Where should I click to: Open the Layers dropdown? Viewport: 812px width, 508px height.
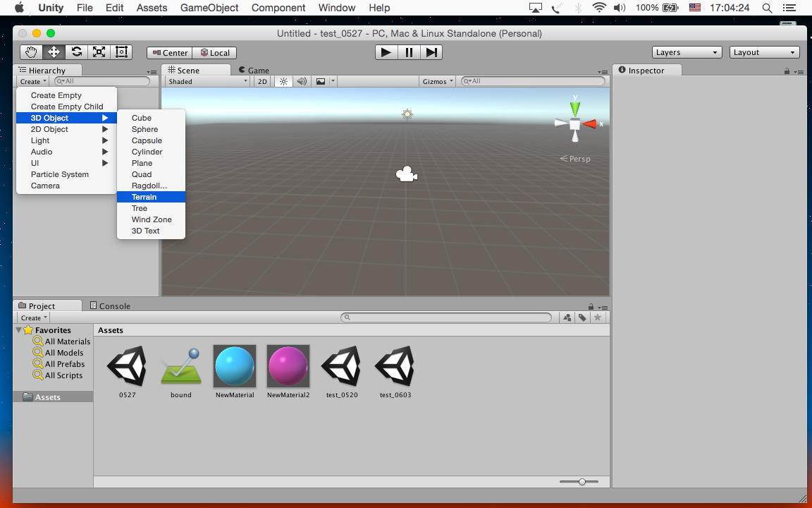(687, 52)
